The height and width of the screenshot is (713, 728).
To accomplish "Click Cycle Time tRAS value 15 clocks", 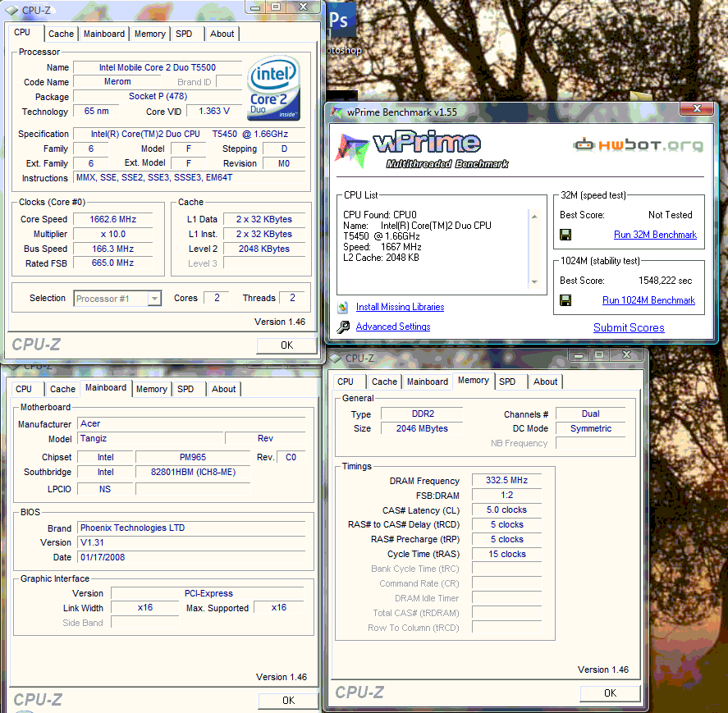I will pos(507,554).
